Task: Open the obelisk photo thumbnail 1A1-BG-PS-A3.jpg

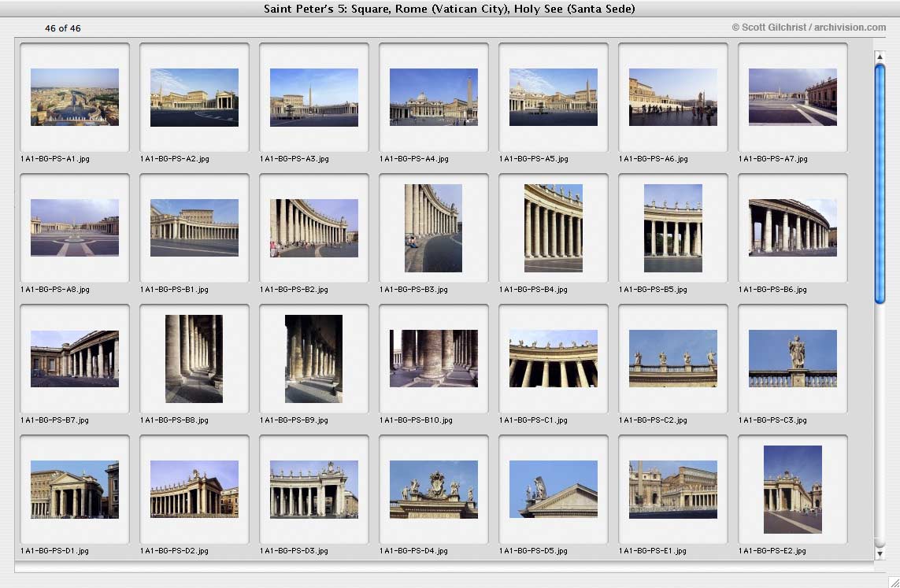Action: 314,97
